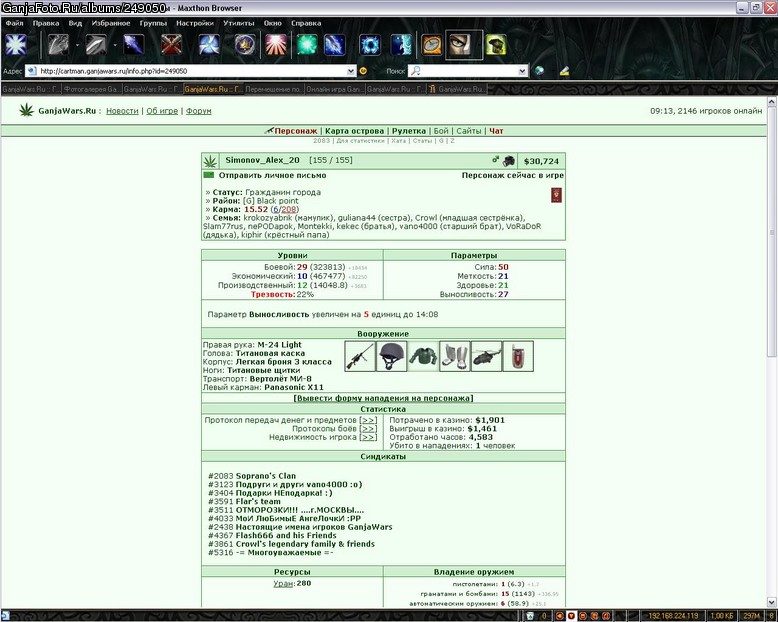Click the blue swirl toolbar icon
Image resolution: width=778 pixels, height=622 pixels.
209,45
